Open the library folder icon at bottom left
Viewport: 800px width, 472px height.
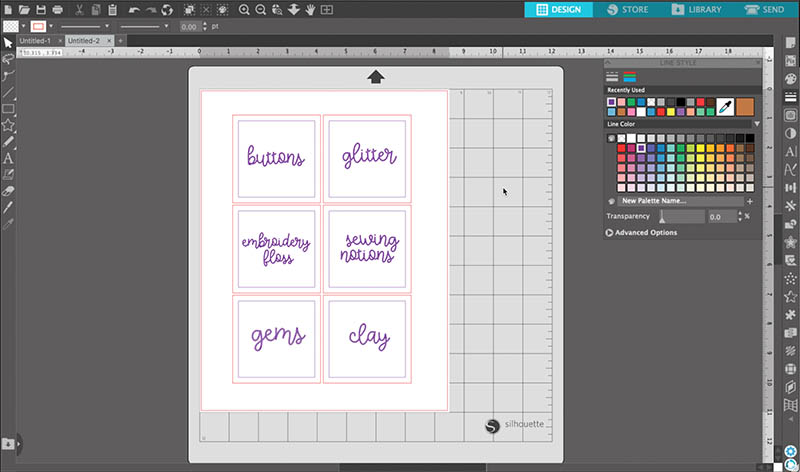click(x=8, y=443)
